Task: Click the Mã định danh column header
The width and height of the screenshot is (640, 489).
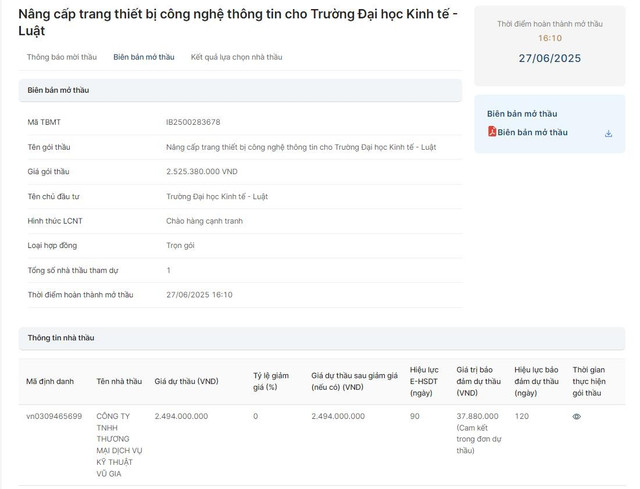Action: [x=50, y=381]
